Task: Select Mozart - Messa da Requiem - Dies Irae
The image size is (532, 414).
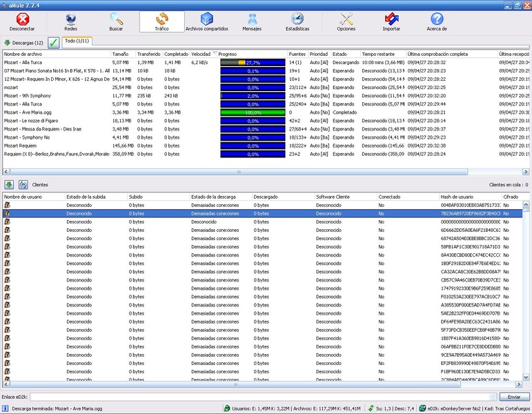Action: pyautogui.click(x=266, y=129)
